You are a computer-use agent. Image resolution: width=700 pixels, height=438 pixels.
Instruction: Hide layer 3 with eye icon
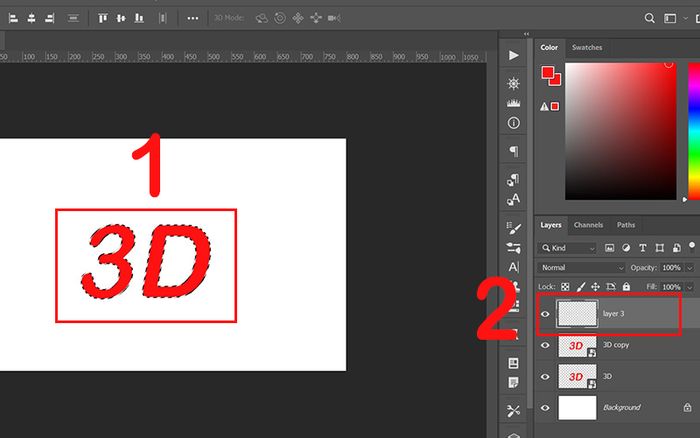545,314
